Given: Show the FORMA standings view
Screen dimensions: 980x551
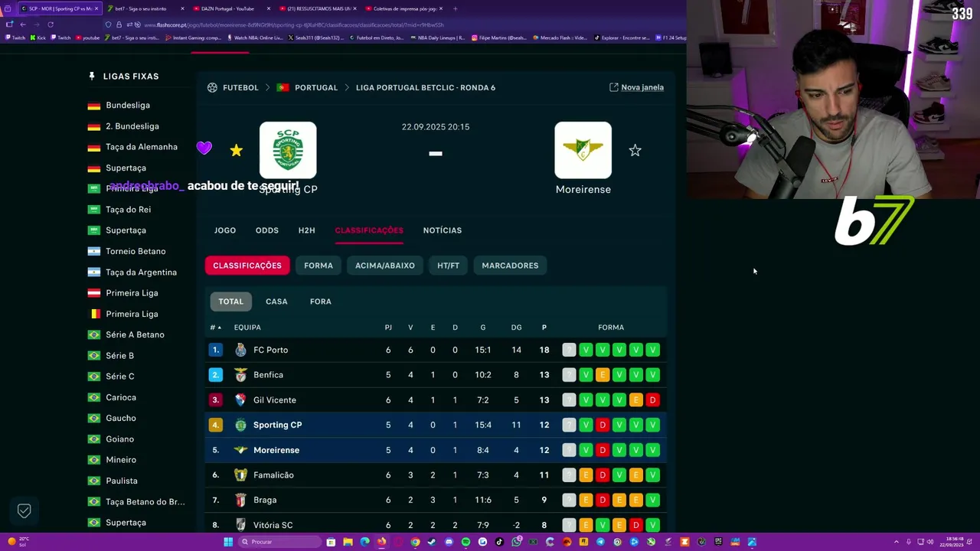Looking at the screenshot, I should pyautogui.click(x=318, y=266).
